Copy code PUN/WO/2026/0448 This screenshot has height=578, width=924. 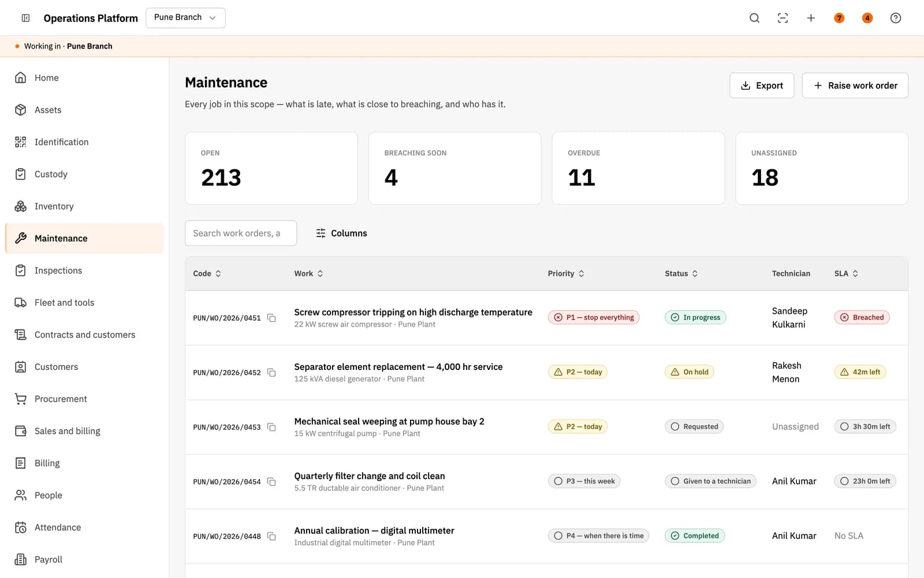(271, 536)
